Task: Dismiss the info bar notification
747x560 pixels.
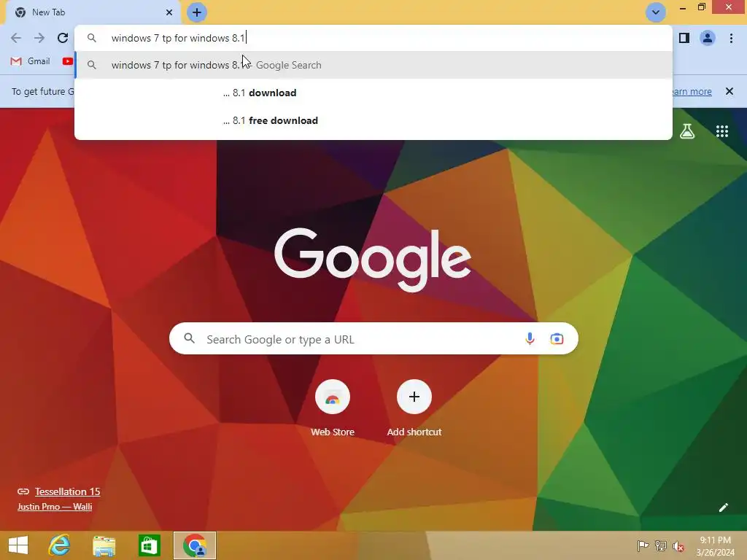Action: pyautogui.click(x=729, y=91)
